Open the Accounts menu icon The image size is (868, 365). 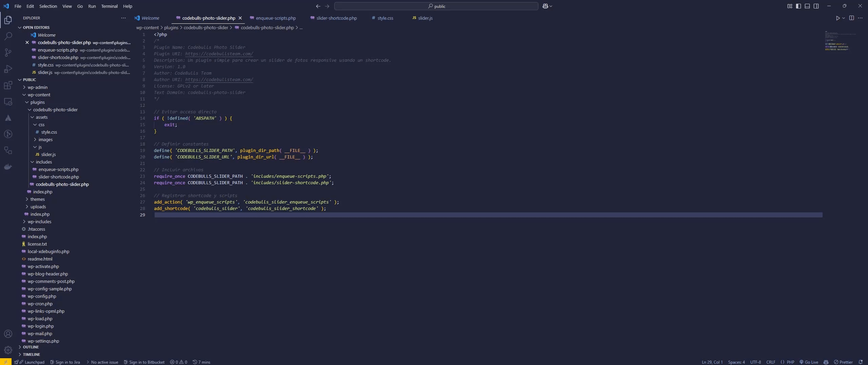(x=8, y=334)
